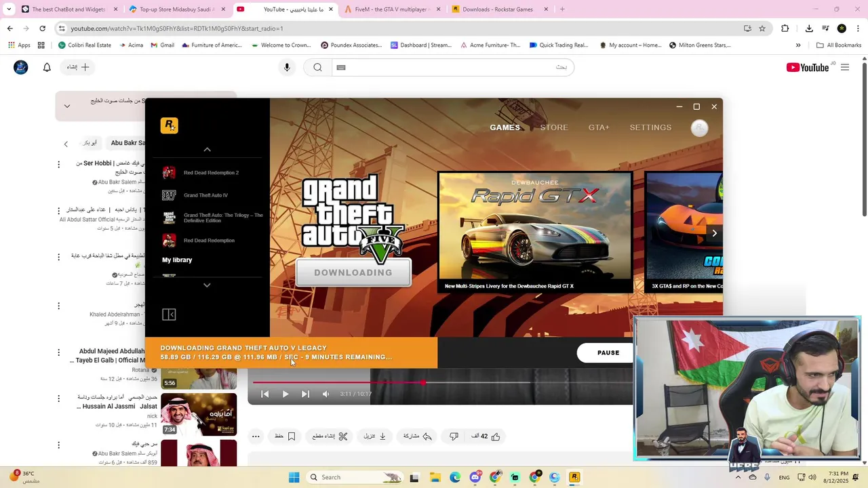The image size is (868, 488).
Task: Click the grayed DOWNLOADING button
Action: [x=353, y=272]
